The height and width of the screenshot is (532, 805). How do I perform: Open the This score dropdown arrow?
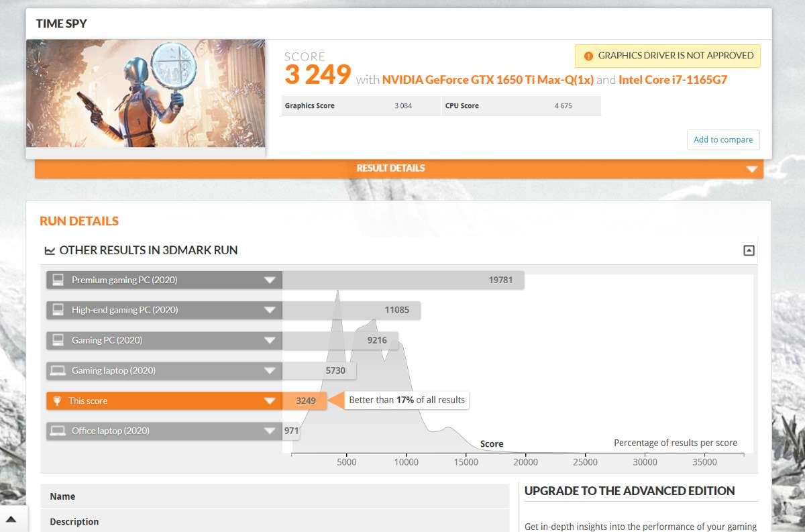(270, 401)
